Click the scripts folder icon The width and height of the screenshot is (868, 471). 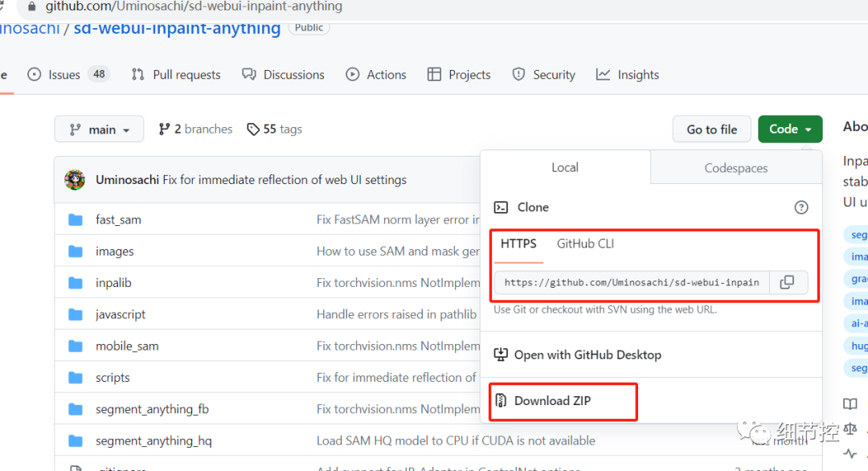76,378
